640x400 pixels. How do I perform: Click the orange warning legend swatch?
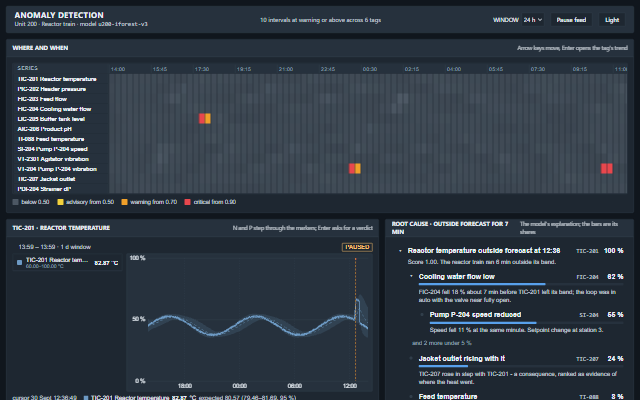point(124,202)
